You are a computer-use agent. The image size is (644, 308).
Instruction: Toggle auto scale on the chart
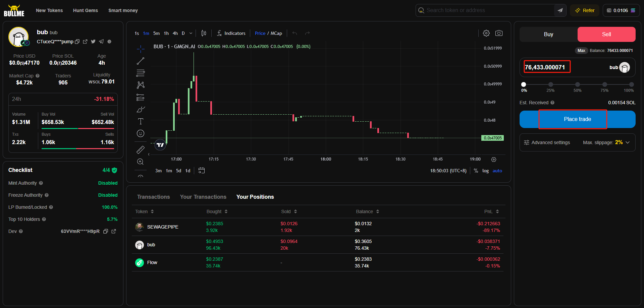497,171
